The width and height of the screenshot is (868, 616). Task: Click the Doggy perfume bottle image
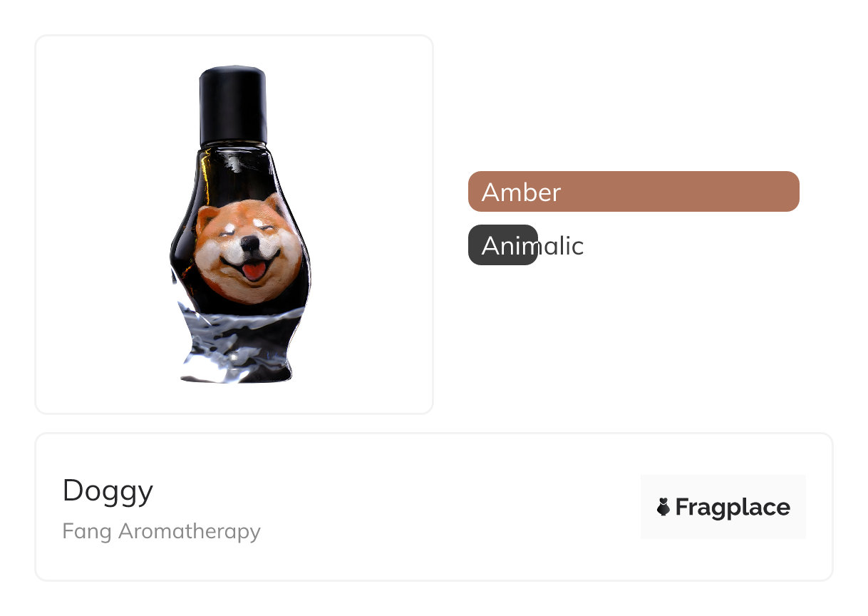(241, 225)
